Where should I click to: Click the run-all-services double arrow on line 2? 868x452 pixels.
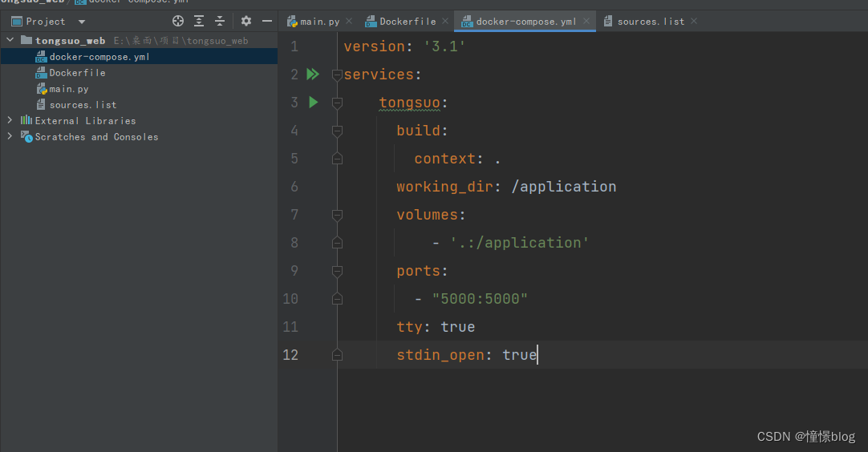[313, 75]
